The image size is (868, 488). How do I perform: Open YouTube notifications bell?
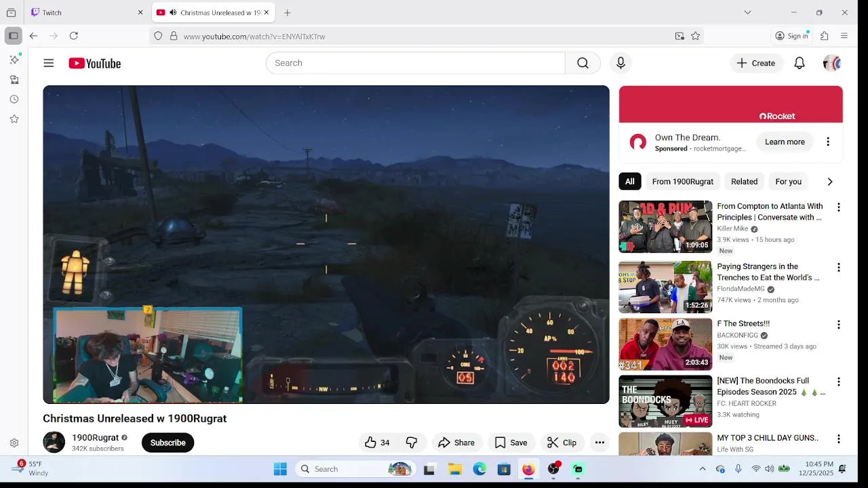point(800,63)
